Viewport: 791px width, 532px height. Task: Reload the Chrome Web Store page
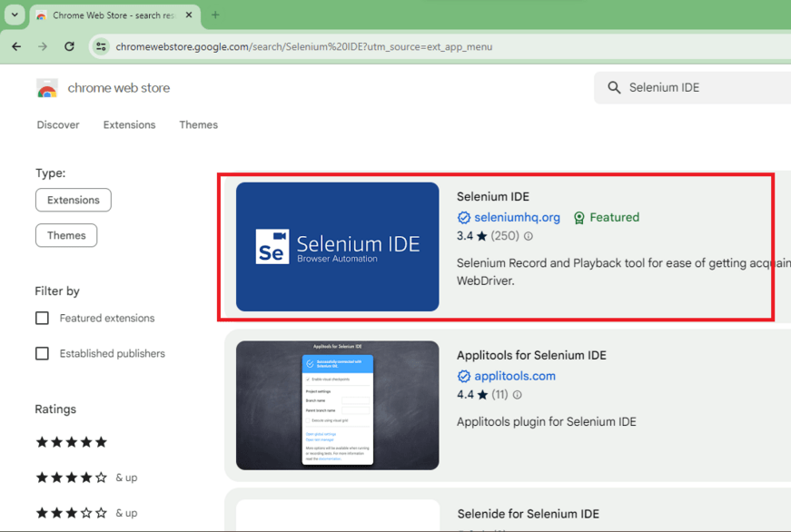(x=69, y=46)
